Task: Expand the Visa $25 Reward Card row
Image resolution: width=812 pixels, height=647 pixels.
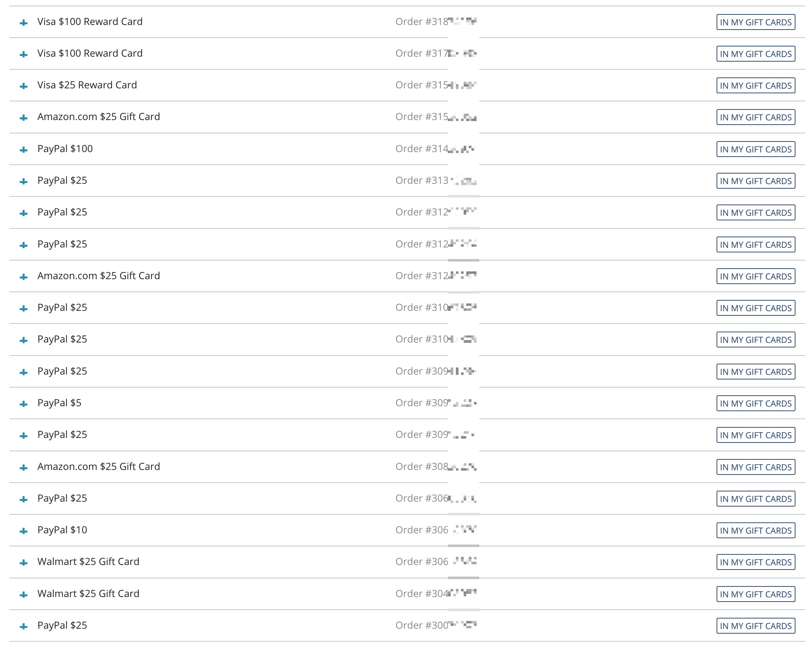Action: (x=24, y=86)
